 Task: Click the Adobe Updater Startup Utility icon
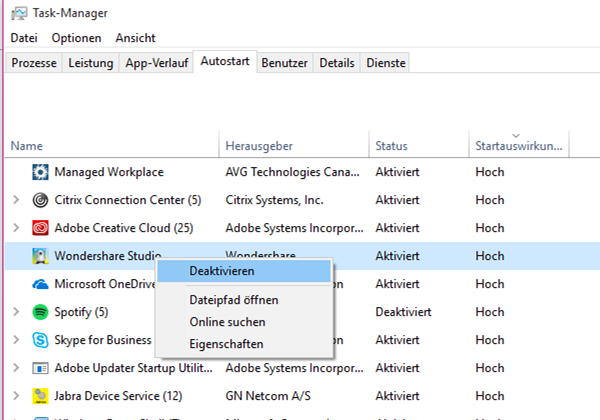40,368
